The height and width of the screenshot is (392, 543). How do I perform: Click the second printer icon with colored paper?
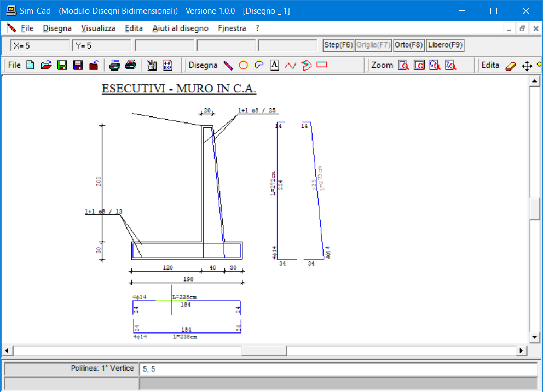click(x=131, y=65)
